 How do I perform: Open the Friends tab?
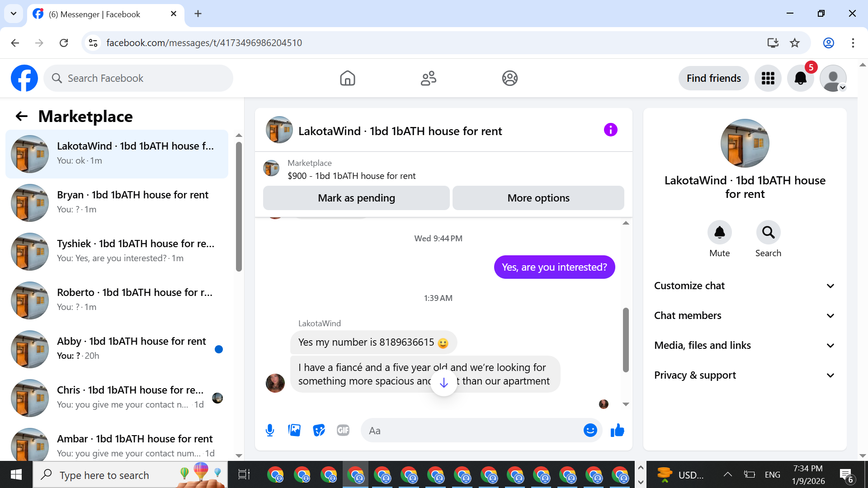point(428,78)
